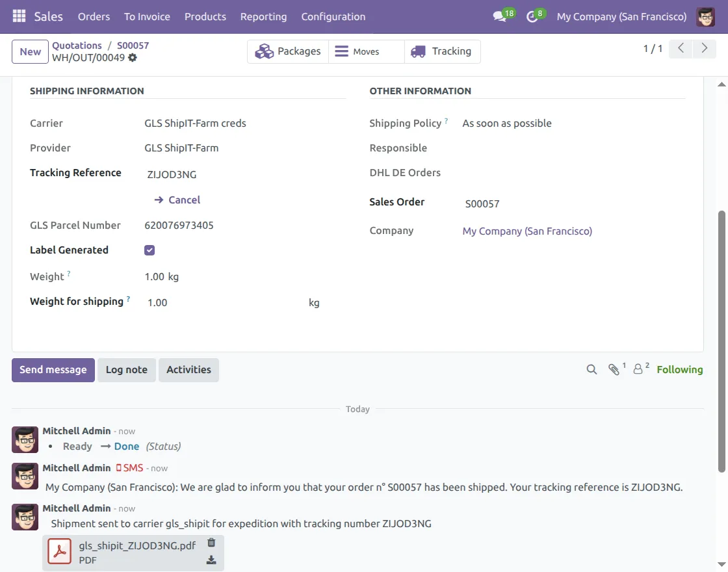Go back to Quotations breadcrumb
Image resolution: width=728 pixels, height=572 pixels.
[x=77, y=45]
